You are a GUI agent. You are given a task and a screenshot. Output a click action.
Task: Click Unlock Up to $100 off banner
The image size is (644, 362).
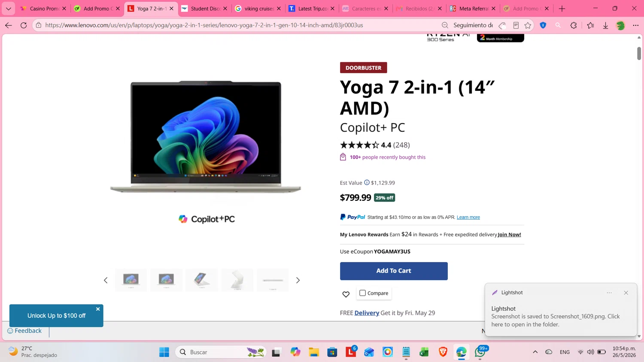coord(56,316)
